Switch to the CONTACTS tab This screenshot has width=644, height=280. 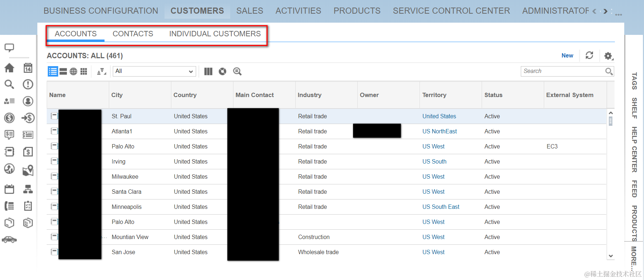[133, 34]
